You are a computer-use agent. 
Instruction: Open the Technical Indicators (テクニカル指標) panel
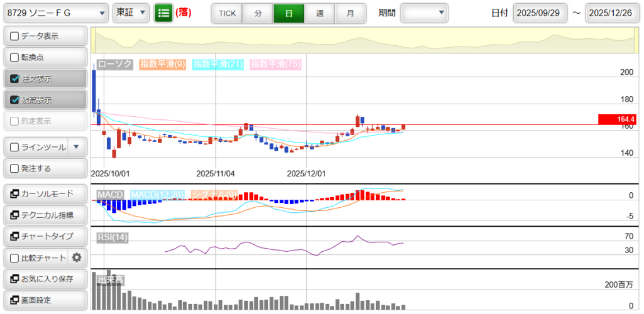pyautogui.click(x=45, y=215)
